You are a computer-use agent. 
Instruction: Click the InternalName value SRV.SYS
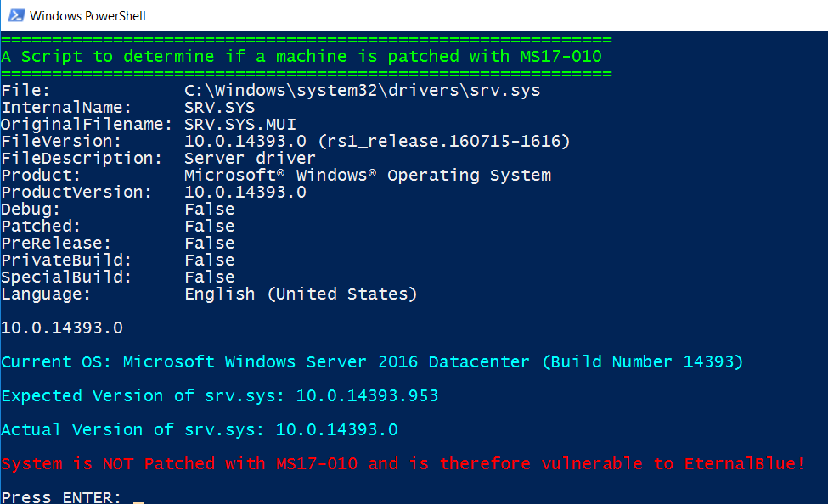click(x=220, y=108)
